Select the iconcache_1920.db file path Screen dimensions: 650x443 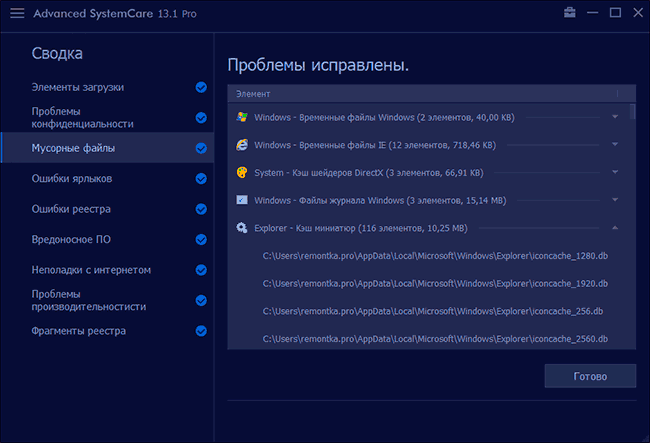click(435, 283)
